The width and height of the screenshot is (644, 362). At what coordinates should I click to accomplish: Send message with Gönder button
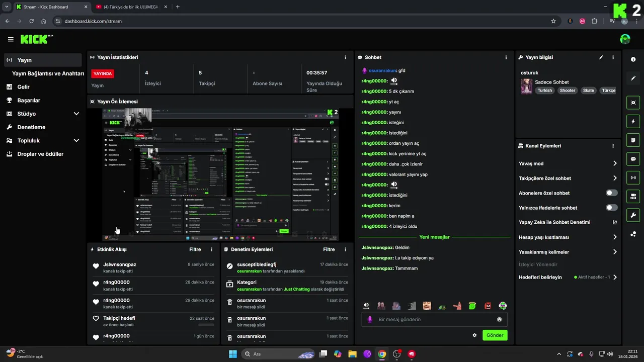(495, 335)
